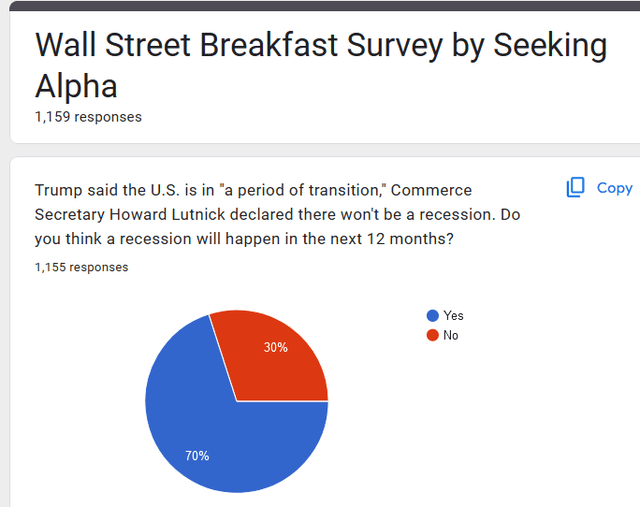Screen dimensions: 640x507
Task: Click the No legend label
Action: pos(451,335)
